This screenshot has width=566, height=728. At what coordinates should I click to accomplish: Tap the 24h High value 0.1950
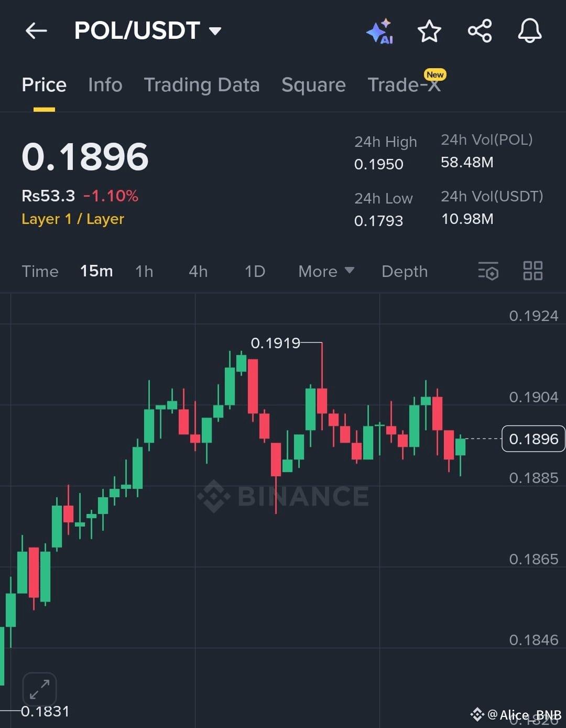click(379, 164)
